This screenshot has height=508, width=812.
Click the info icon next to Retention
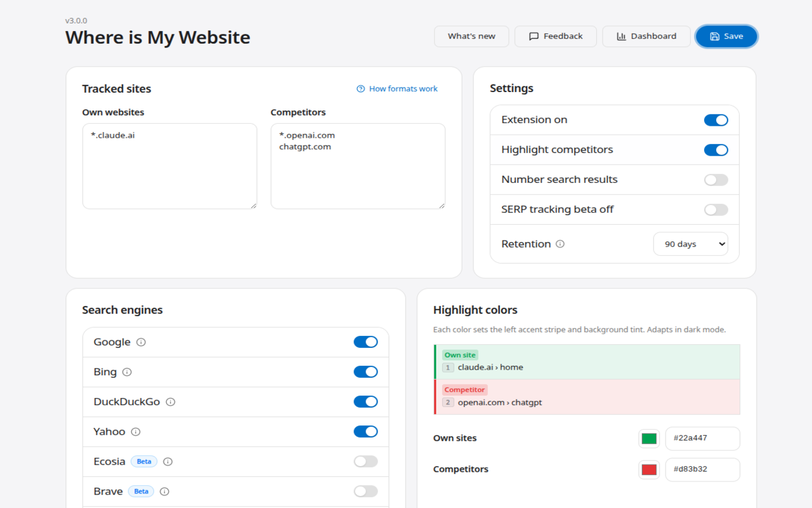tap(560, 244)
